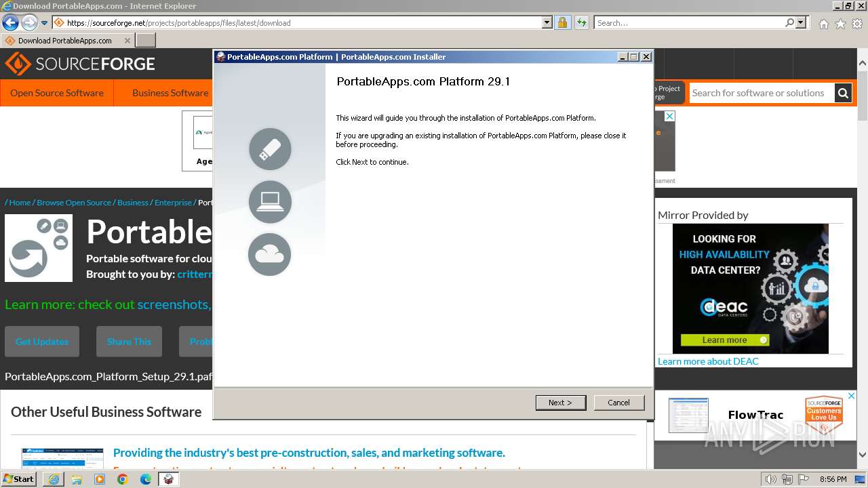Image resolution: width=868 pixels, height=488 pixels.
Task: Click Other Useful Business Software heading
Action: 106,412
